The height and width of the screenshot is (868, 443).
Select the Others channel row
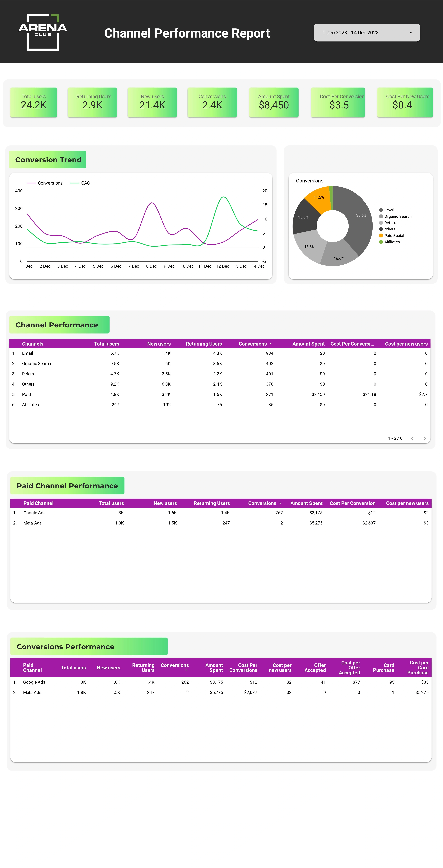point(220,384)
